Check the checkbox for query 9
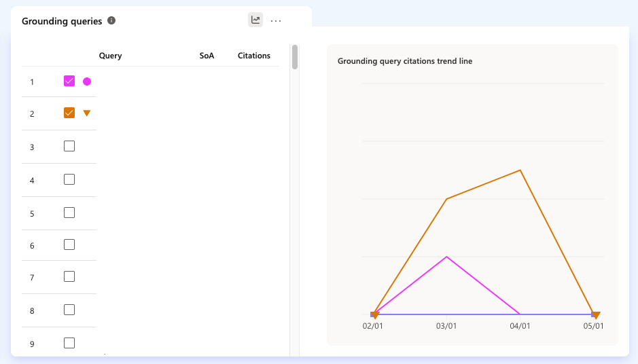638x364 pixels. (69, 343)
